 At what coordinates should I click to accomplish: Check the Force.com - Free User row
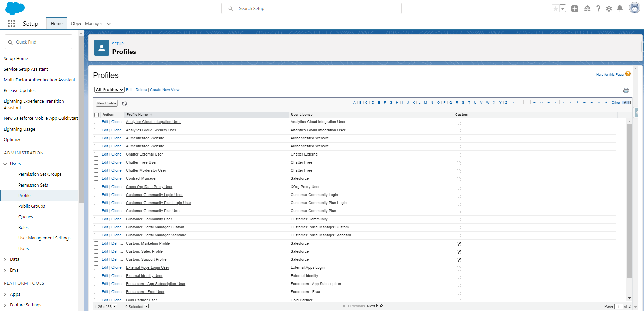point(96,292)
